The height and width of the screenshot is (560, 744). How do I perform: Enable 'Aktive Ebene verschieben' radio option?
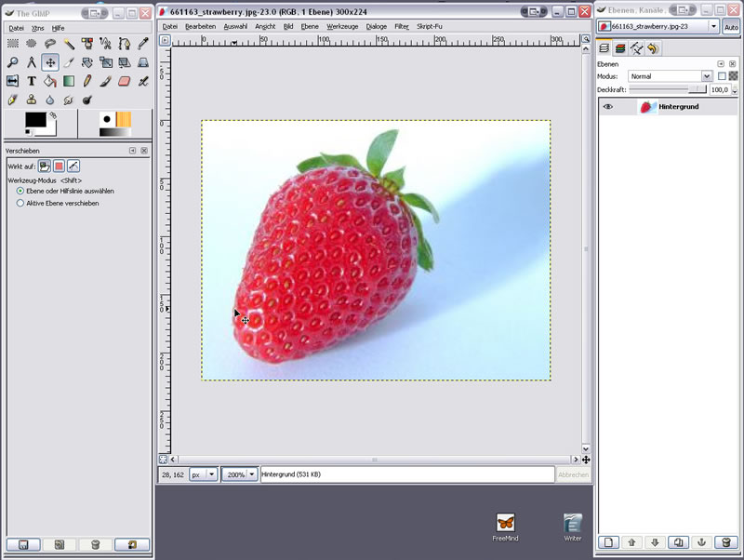(20, 203)
